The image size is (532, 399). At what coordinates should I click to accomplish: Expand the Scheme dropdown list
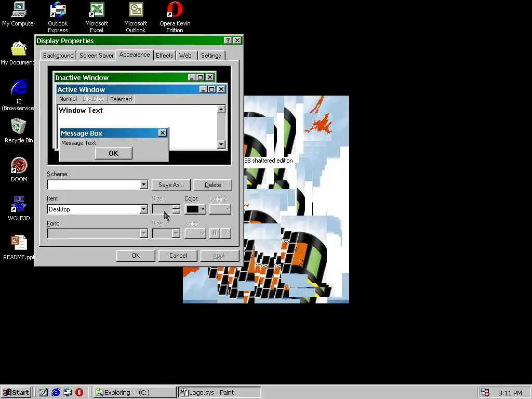tap(143, 184)
